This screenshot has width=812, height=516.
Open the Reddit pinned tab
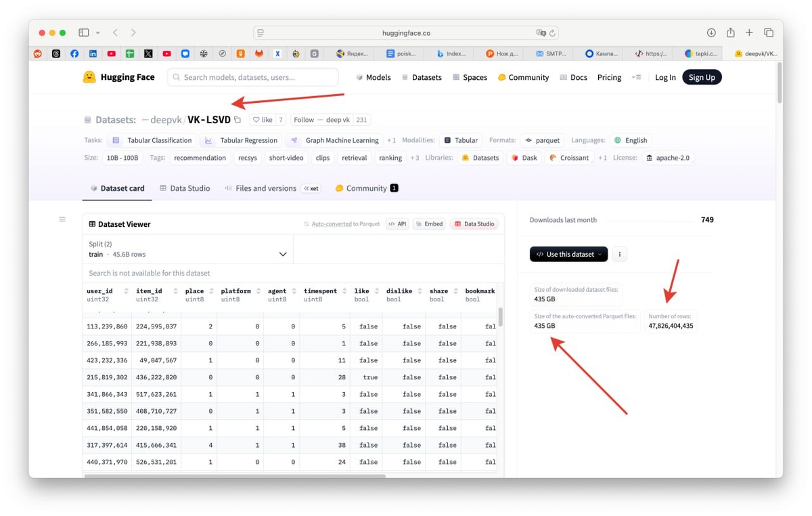click(x=38, y=53)
